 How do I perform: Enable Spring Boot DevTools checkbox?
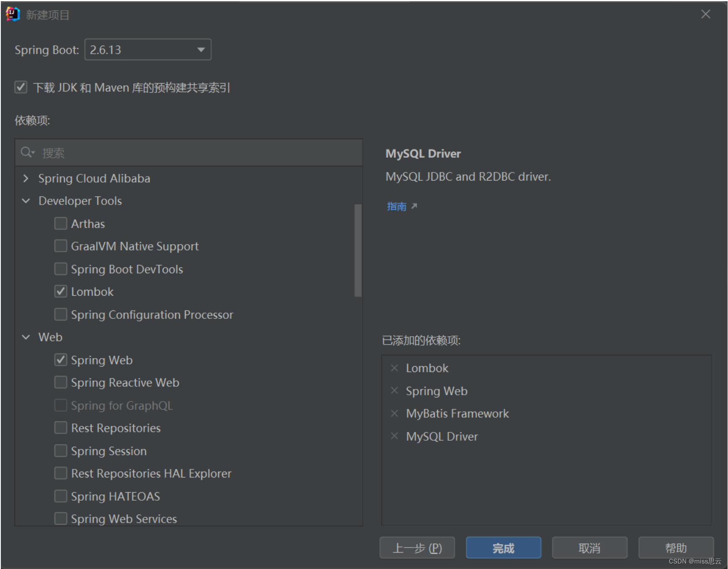click(61, 269)
